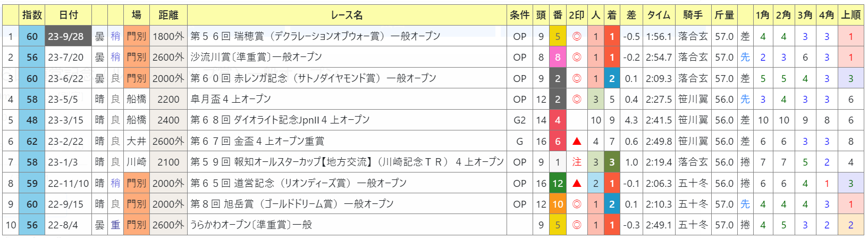Viewport: 868px width, 238px height.
Task: Click the 日付 column header
Action: [68, 15]
